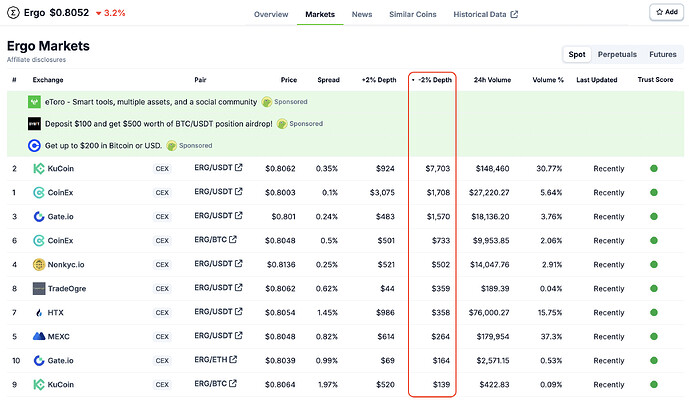Click the HTX exchange logo icon
The width and height of the screenshot is (689, 407).
point(39,313)
